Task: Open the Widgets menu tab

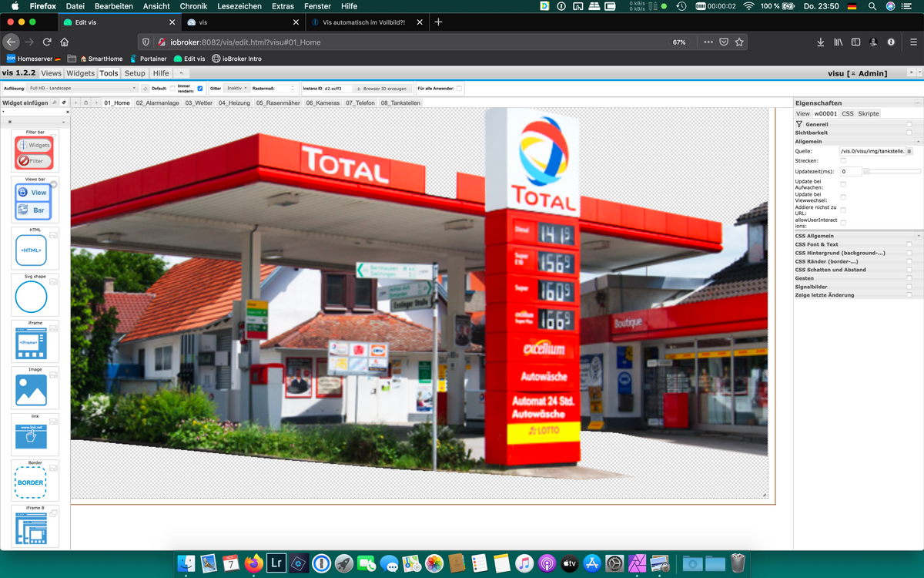Action: point(80,73)
